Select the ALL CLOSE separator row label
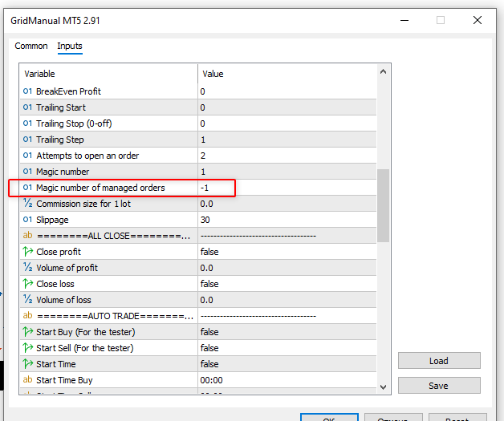Viewport: 504px width, 421px height. 113,236
